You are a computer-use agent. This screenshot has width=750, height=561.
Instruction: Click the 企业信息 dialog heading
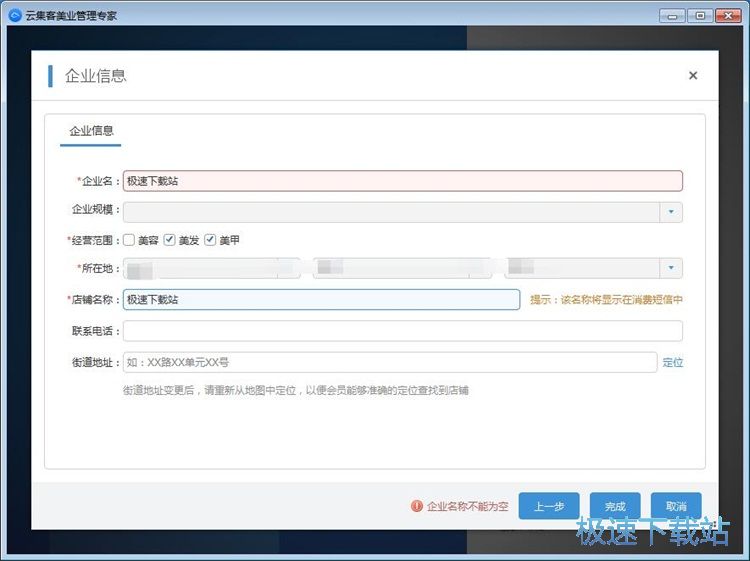click(x=95, y=76)
